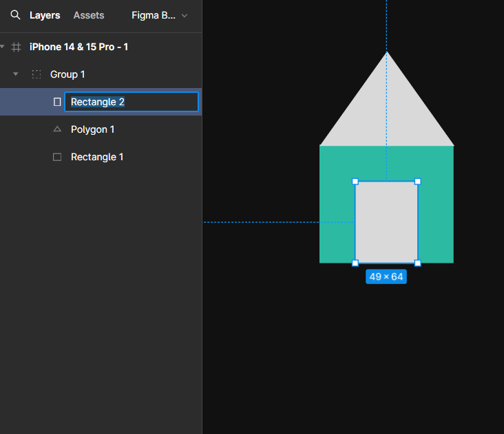Open the layers search icon

click(x=15, y=15)
